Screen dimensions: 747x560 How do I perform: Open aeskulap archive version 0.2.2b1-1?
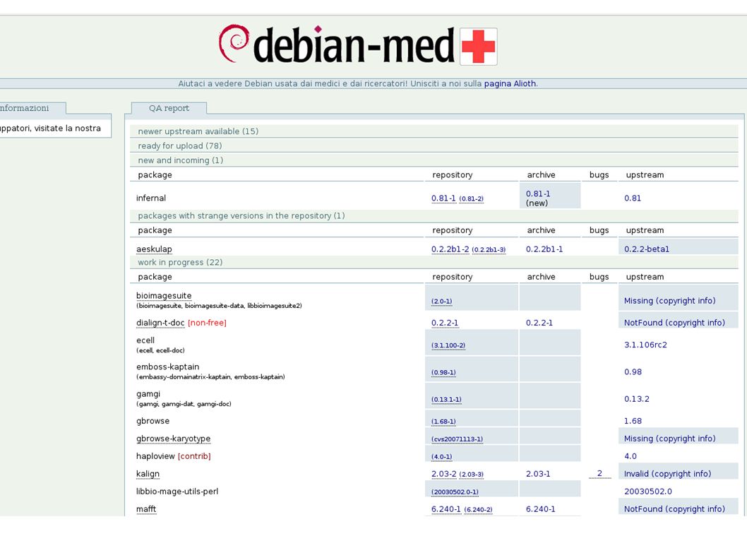(x=544, y=249)
